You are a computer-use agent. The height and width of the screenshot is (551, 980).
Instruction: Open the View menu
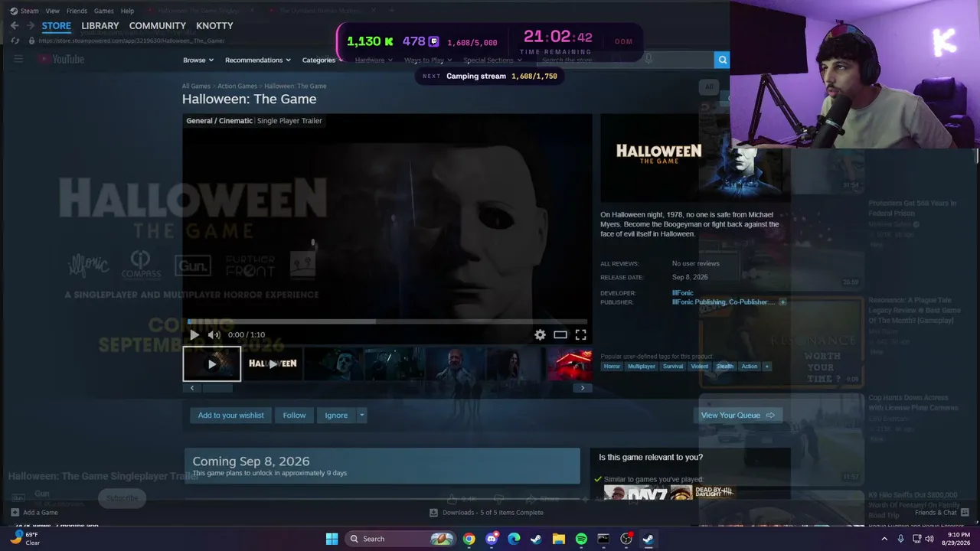[x=53, y=11]
